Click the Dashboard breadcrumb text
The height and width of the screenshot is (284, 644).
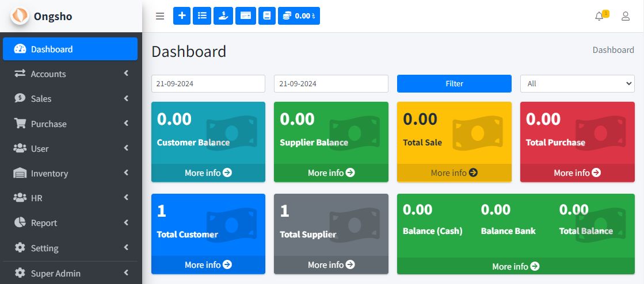pyautogui.click(x=613, y=49)
